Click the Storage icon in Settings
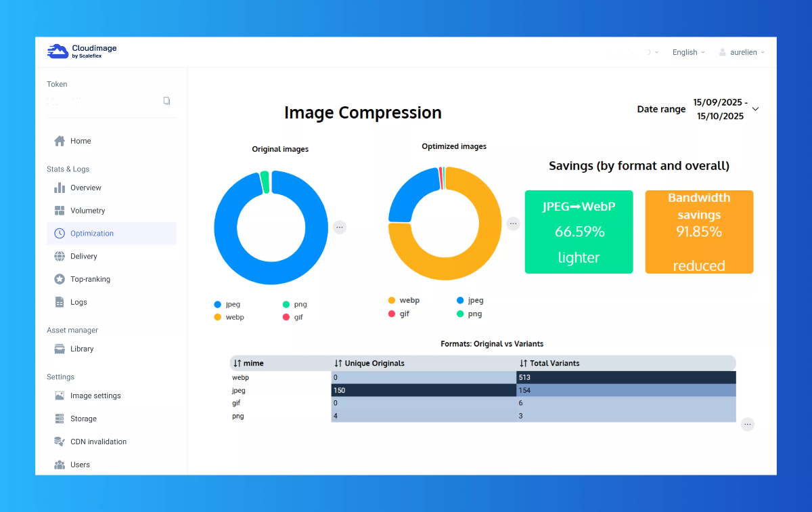812x512 pixels. 59,418
